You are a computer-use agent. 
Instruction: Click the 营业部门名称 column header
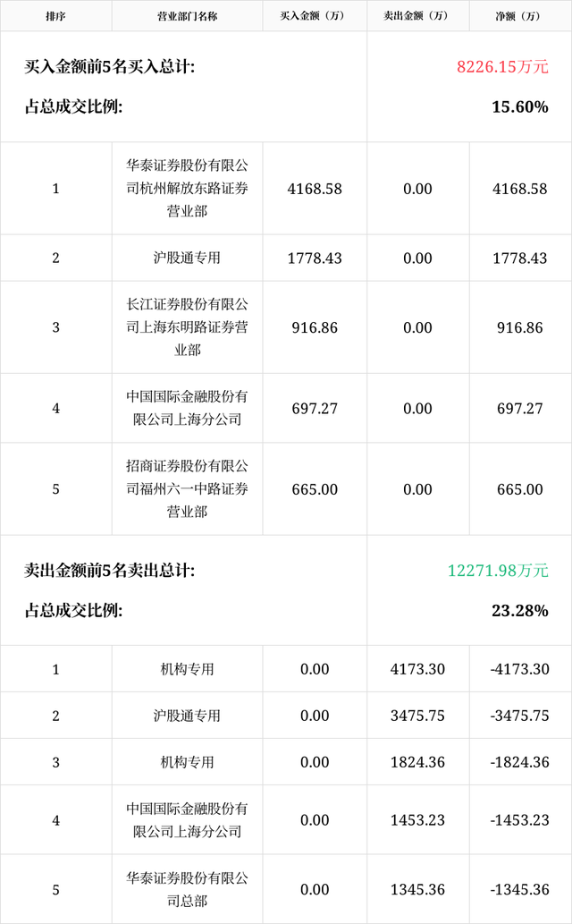pos(187,16)
